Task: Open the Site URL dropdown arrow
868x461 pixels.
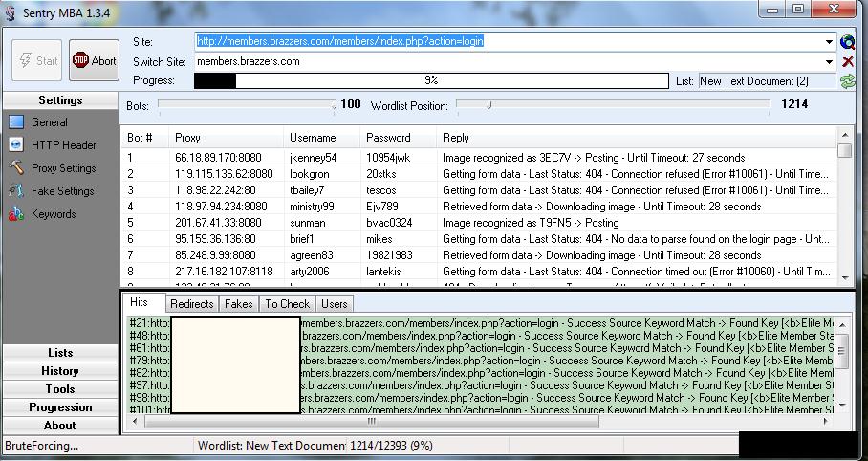Action: (829, 42)
